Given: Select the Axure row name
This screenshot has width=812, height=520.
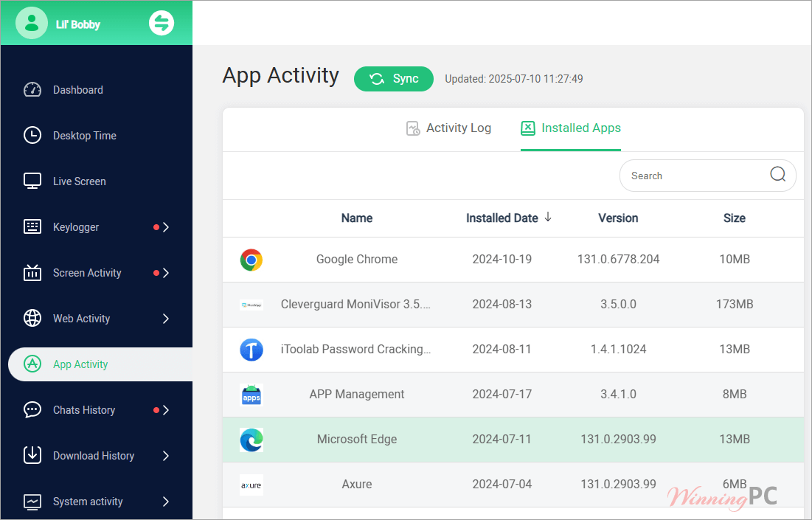Looking at the screenshot, I should click(x=357, y=485).
